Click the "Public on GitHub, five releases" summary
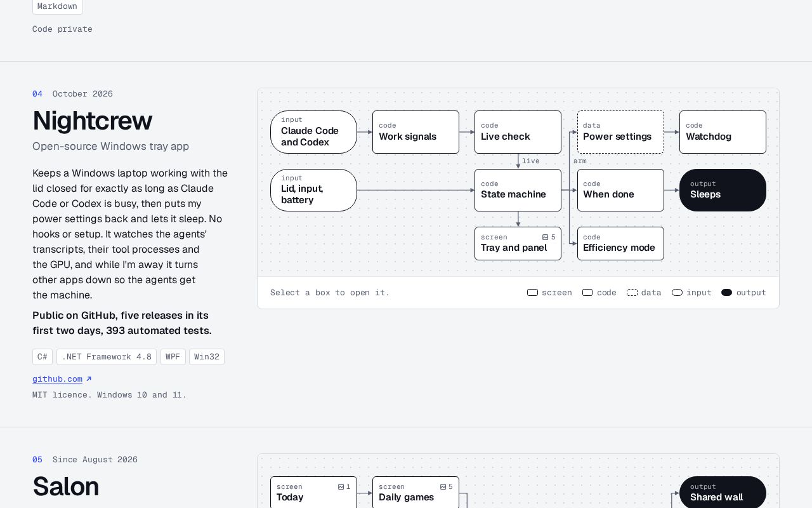The width and height of the screenshot is (812, 508). pyautogui.click(x=122, y=323)
